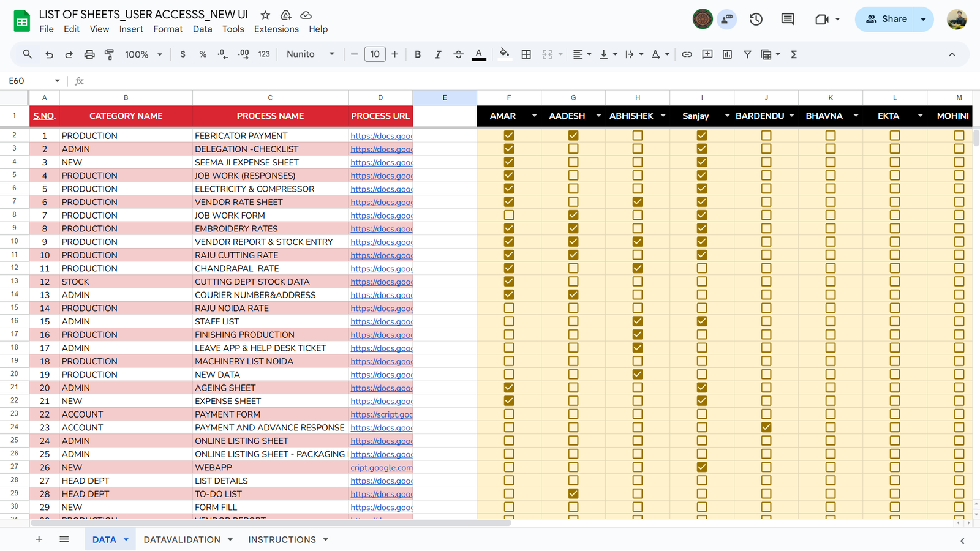980x551 pixels.
Task: Expand the AADESH column filter dropdown
Action: (x=598, y=116)
